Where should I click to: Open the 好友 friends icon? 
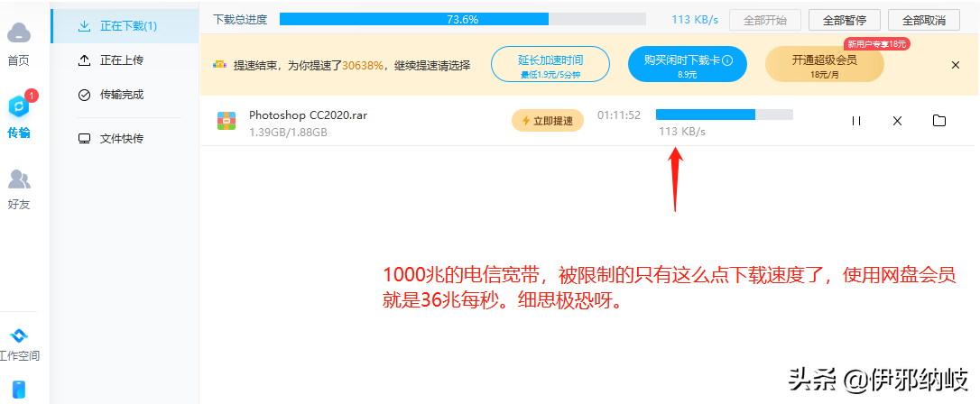(19, 179)
